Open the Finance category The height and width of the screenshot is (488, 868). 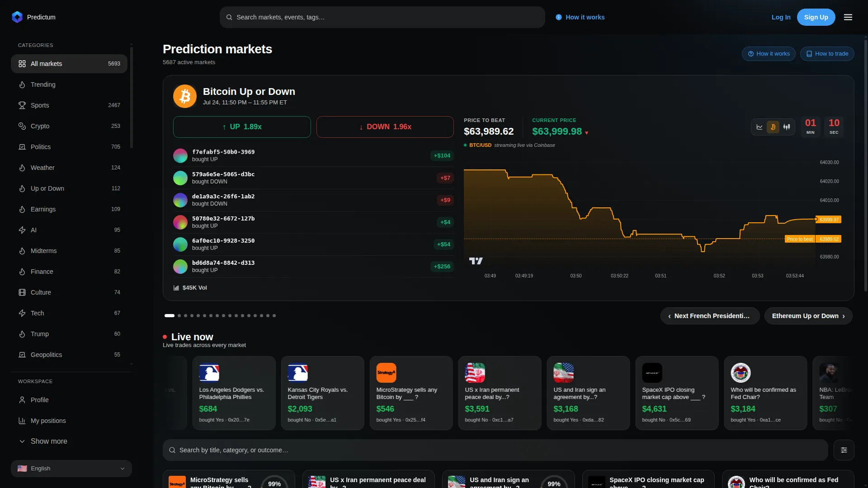(69, 272)
